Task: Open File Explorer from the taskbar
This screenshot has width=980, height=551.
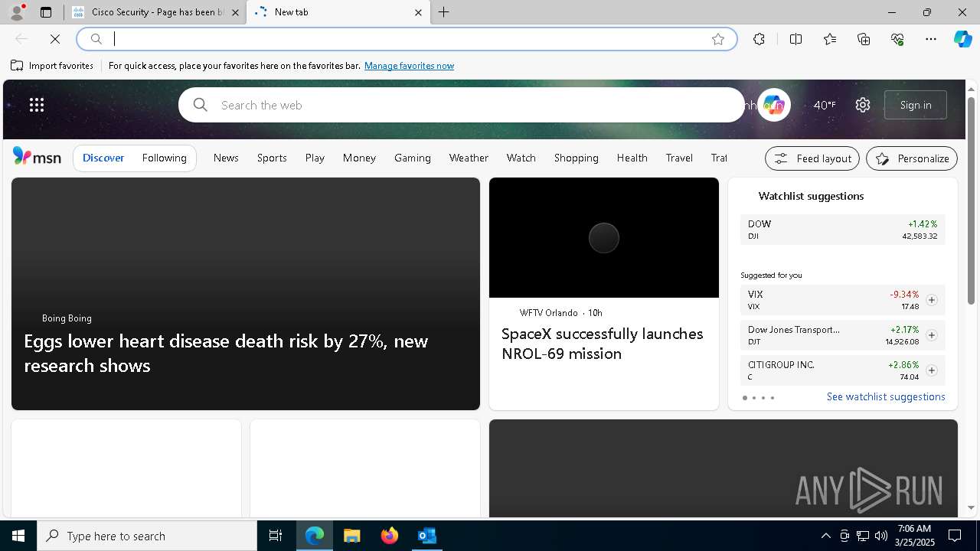Action: [352, 536]
